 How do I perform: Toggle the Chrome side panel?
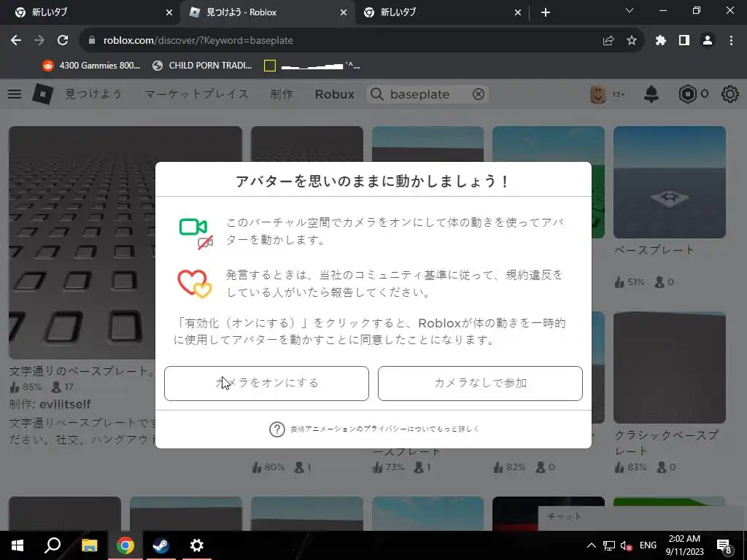pyautogui.click(x=684, y=41)
